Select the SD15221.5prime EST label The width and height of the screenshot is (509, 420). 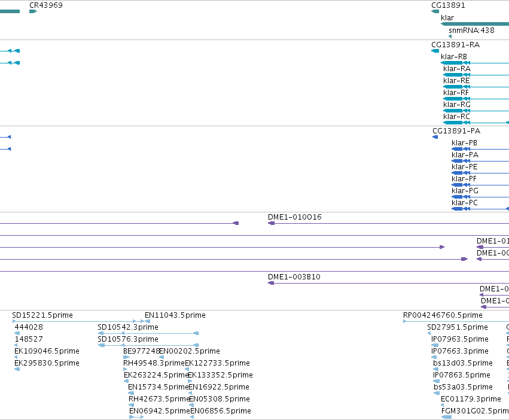[x=42, y=315]
